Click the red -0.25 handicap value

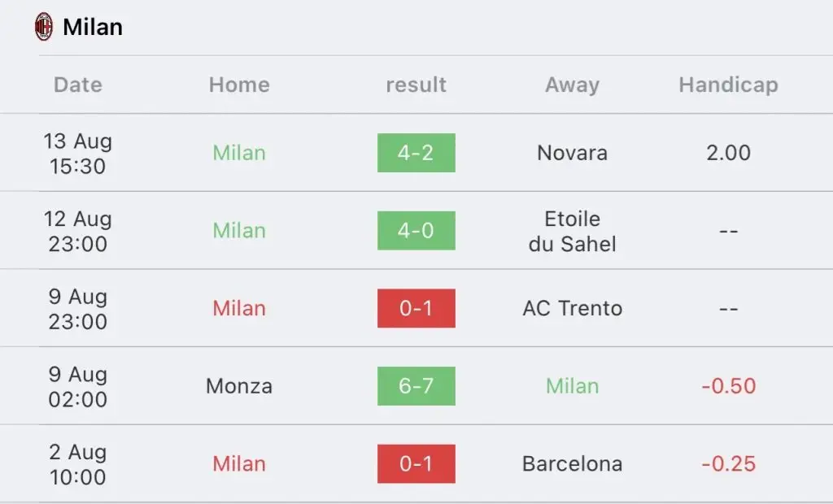tap(728, 463)
